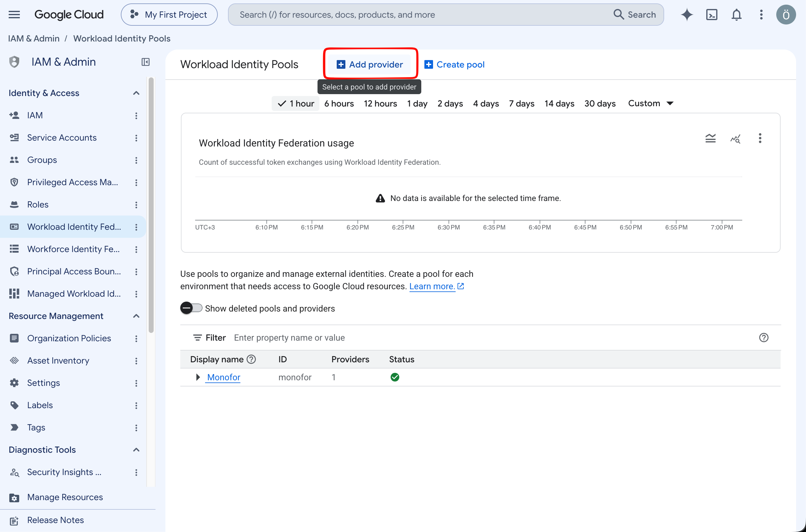The image size is (806, 532).
Task: Collapse the Identity & Access section
Action: (136, 93)
